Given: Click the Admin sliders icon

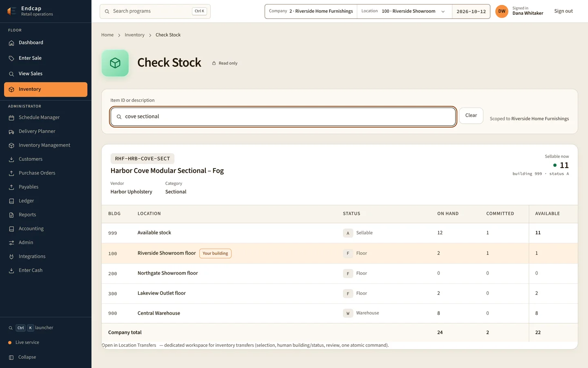Looking at the screenshot, I should click(11, 243).
